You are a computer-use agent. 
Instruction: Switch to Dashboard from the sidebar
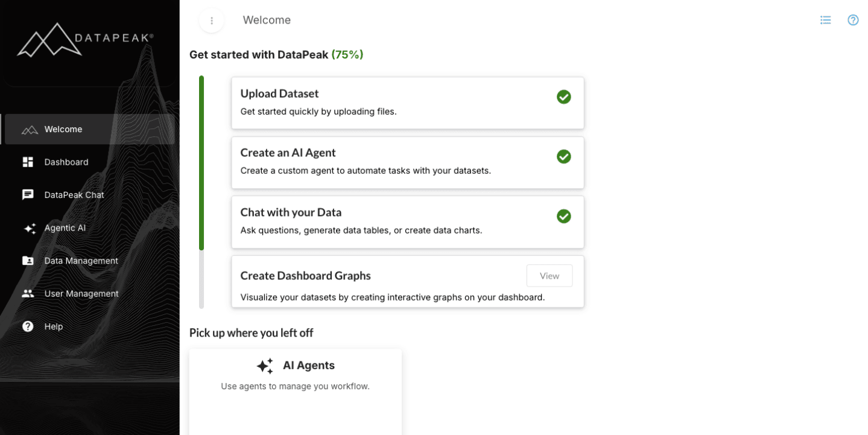[66, 162]
